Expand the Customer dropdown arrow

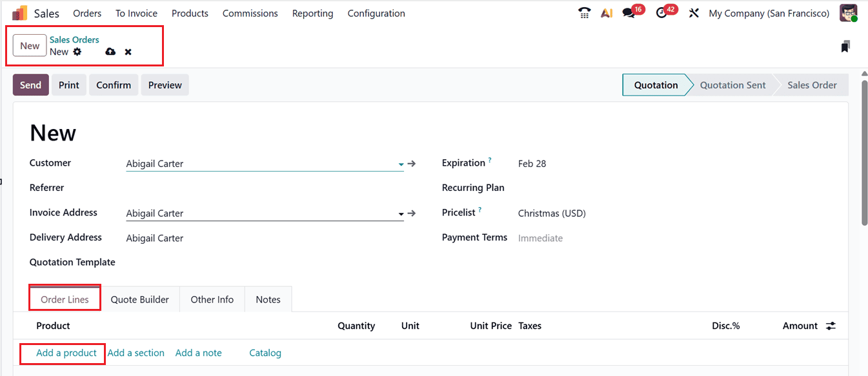point(400,165)
